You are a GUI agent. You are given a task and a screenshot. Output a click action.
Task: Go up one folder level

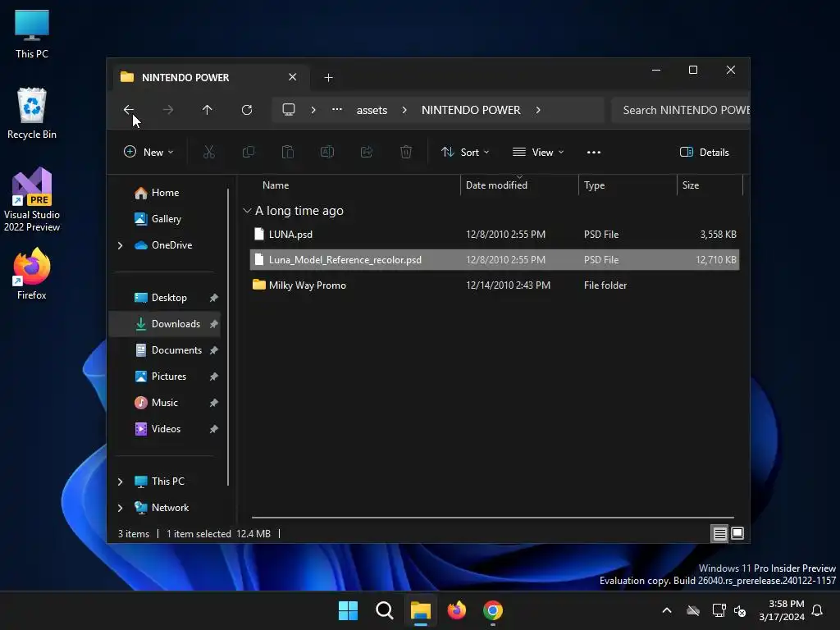208,110
